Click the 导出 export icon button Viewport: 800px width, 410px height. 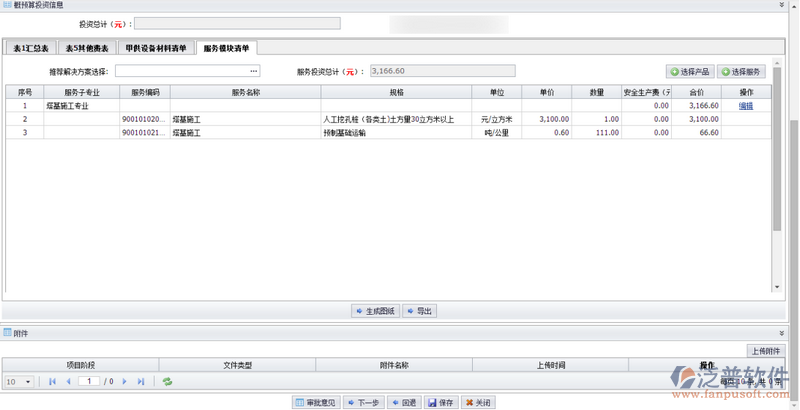(x=420, y=311)
